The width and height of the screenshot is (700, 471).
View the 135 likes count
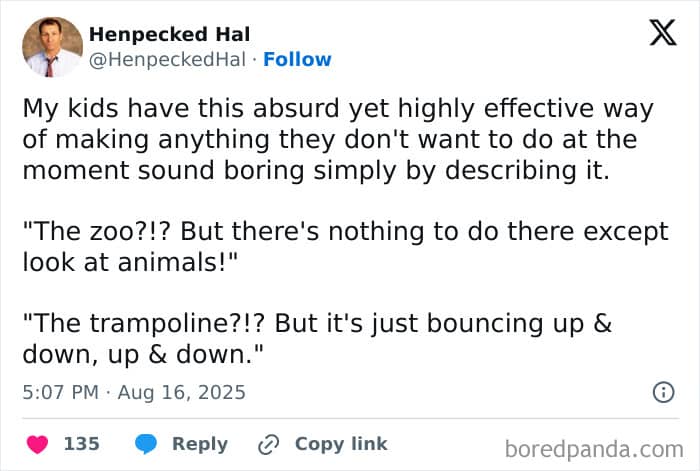82,444
